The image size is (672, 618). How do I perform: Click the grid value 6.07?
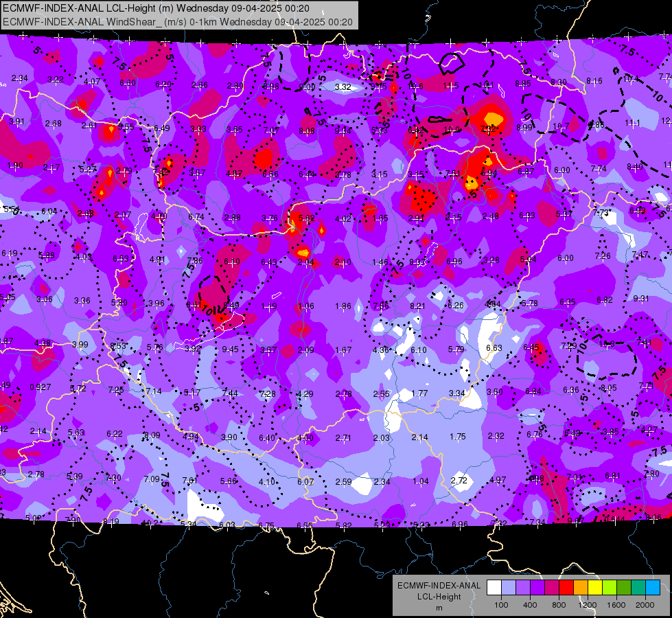(x=305, y=482)
